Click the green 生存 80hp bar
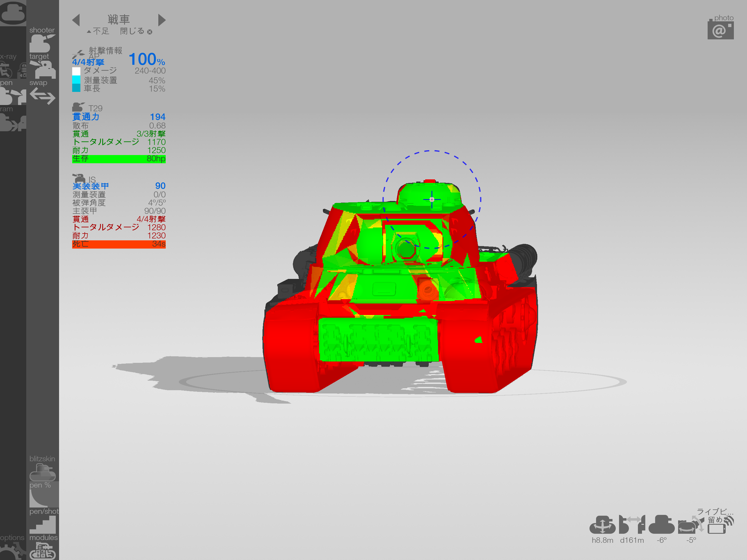Viewport: 747px width, 560px height. pos(119,159)
